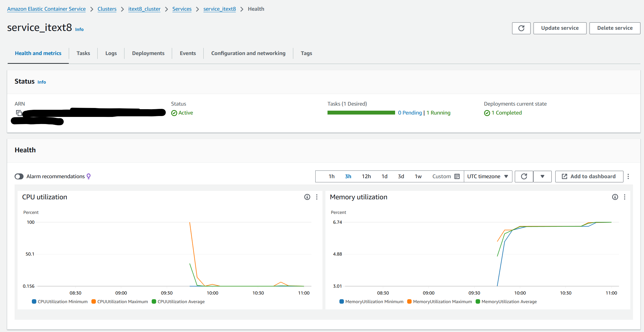The image size is (644, 332).
Task: Select the 12h time range
Action: (366, 176)
